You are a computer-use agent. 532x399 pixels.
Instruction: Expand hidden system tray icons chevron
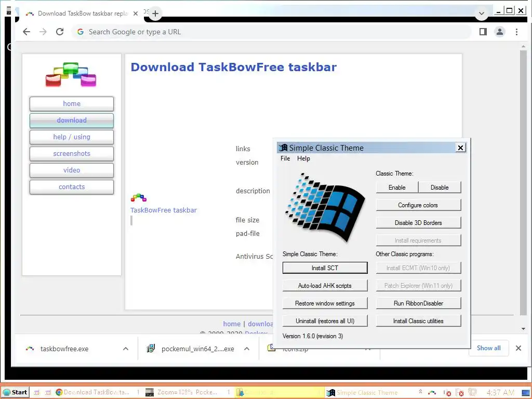420,392
